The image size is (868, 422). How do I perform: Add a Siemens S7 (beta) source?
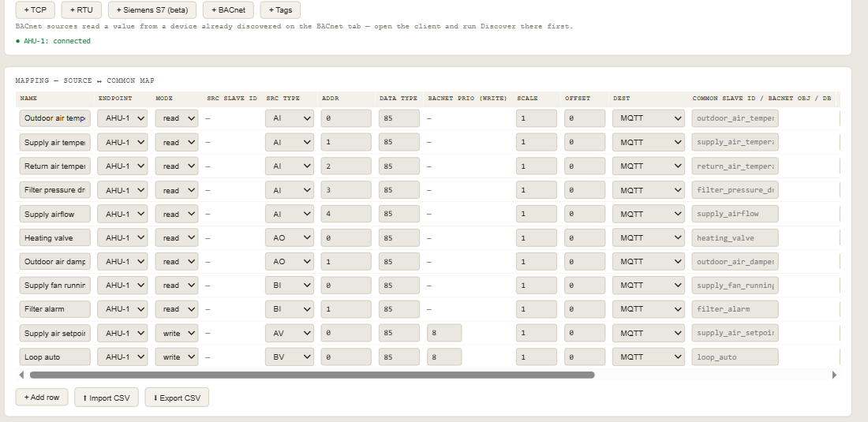click(152, 10)
